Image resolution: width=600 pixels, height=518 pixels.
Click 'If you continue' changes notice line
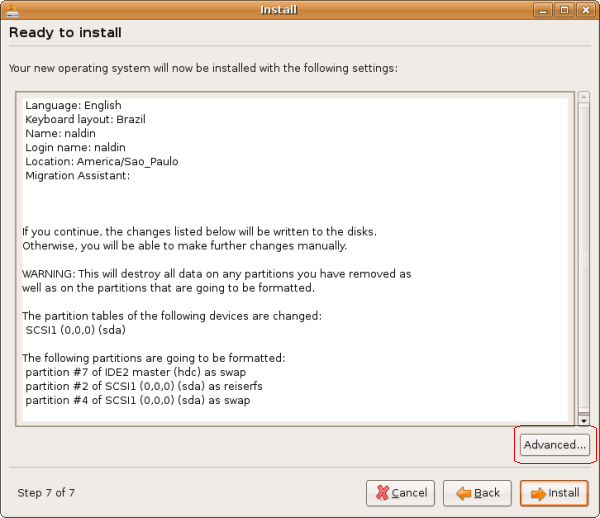pos(199,232)
